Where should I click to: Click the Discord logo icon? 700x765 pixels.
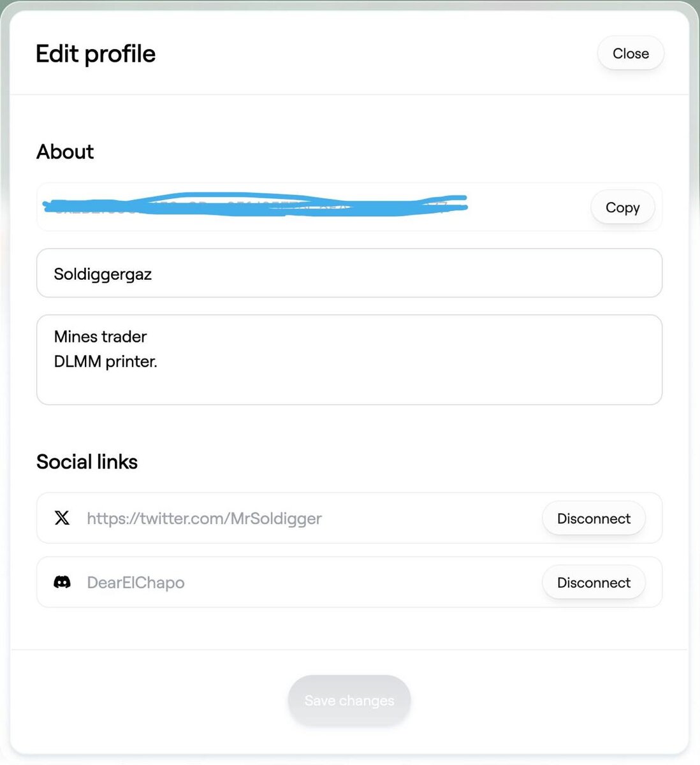tap(62, 582)
